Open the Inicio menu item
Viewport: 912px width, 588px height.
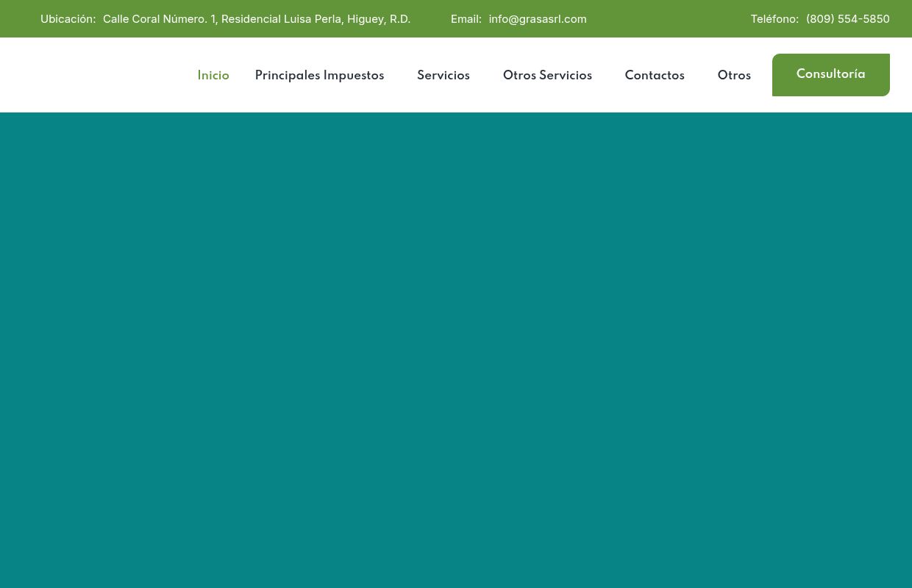pyautogui.click(x=213, y=76)
